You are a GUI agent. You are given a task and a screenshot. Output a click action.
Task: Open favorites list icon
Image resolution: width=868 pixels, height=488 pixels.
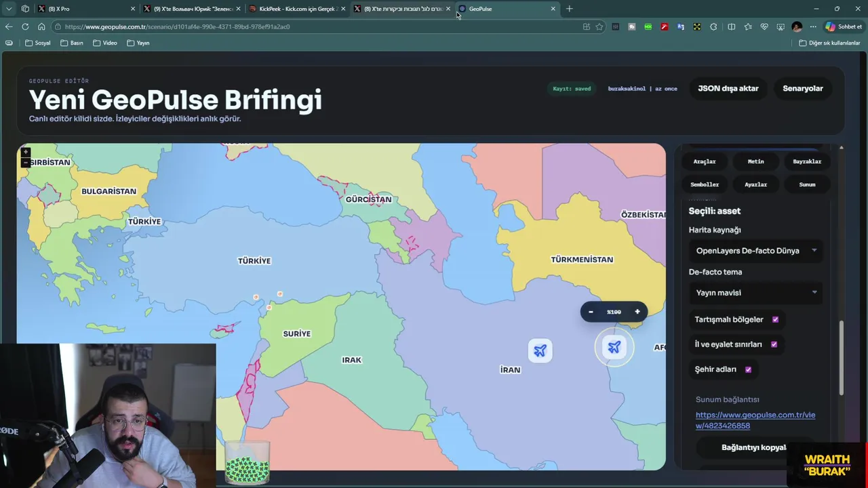tap(748, 26)
